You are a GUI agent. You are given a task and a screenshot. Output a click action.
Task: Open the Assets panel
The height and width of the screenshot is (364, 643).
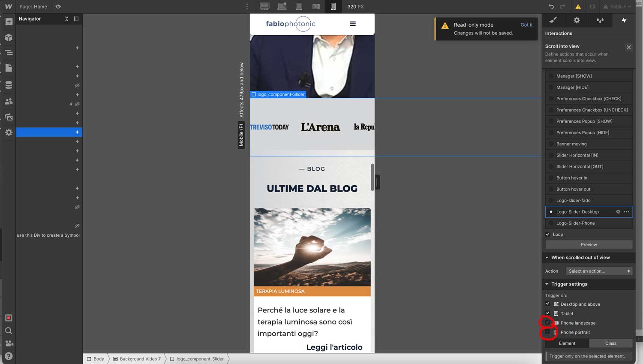[9, 117]
